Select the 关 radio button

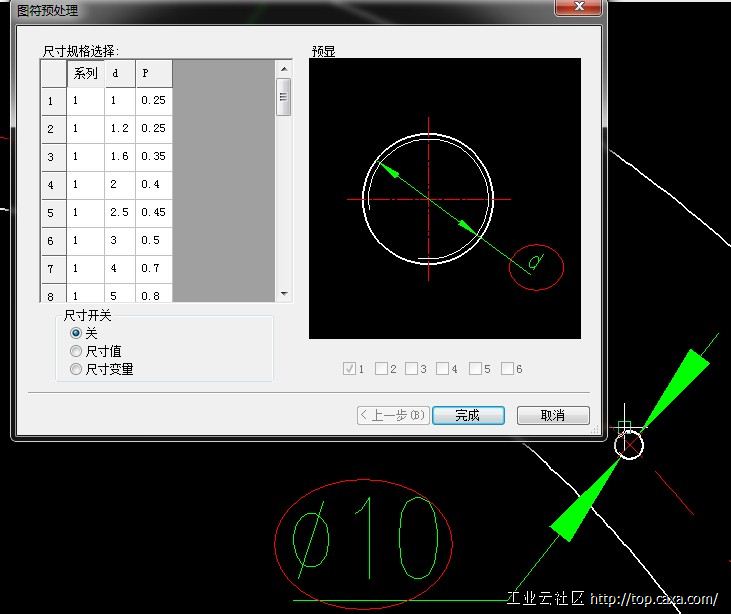click(x=76, y=333)
